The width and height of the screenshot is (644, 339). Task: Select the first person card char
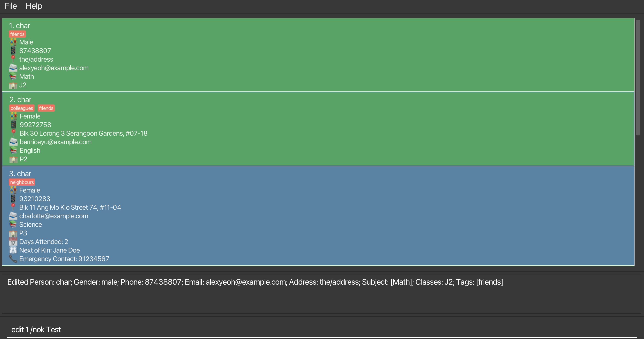(19, 26)
